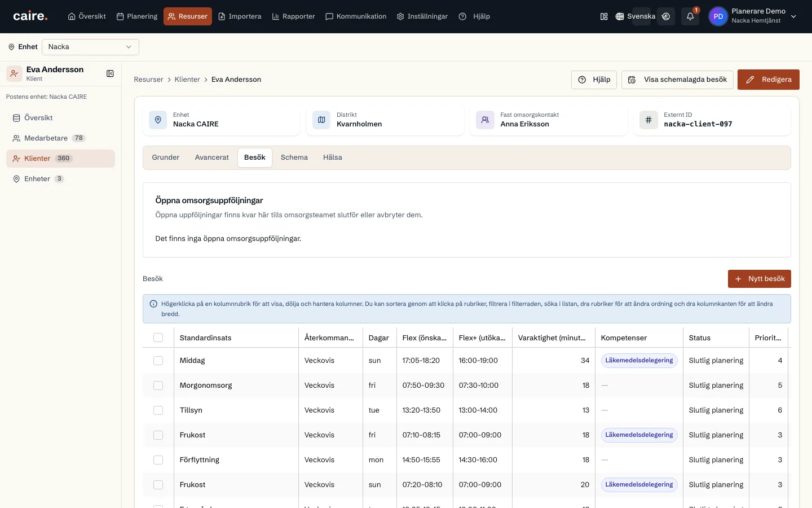Switch to the Avancerat tab

pyautogui.click(x=212, y=157)
